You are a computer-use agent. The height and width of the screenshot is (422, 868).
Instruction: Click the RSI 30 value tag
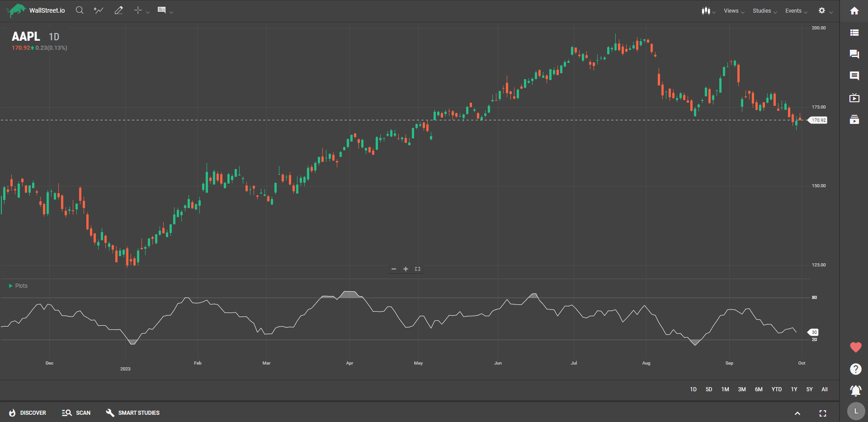[x=813, y=332]
